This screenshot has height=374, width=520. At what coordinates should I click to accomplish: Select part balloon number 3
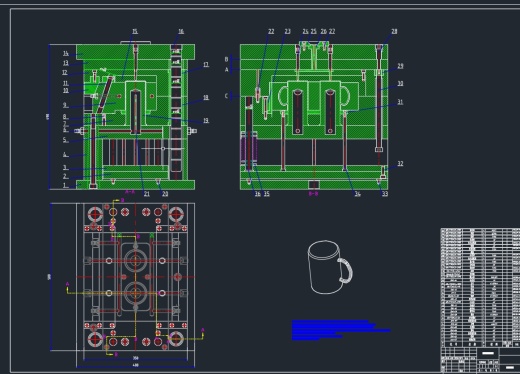(x=65, y=168)
